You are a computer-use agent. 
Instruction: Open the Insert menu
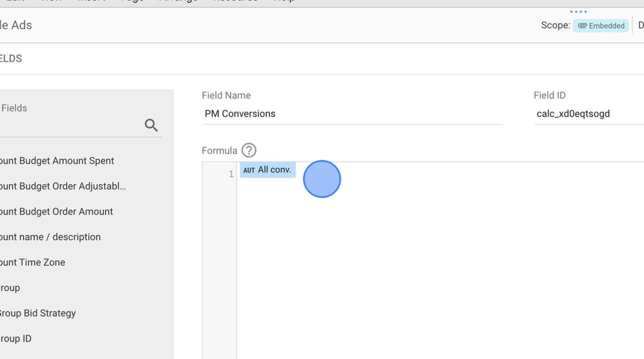coord(90,1)
